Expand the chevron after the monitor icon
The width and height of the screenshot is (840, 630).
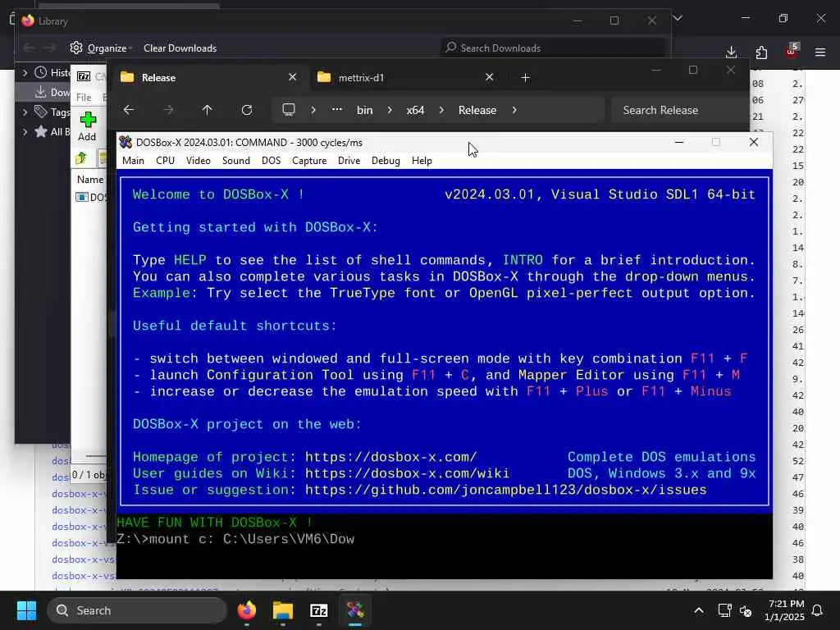(x=313, y=110)
